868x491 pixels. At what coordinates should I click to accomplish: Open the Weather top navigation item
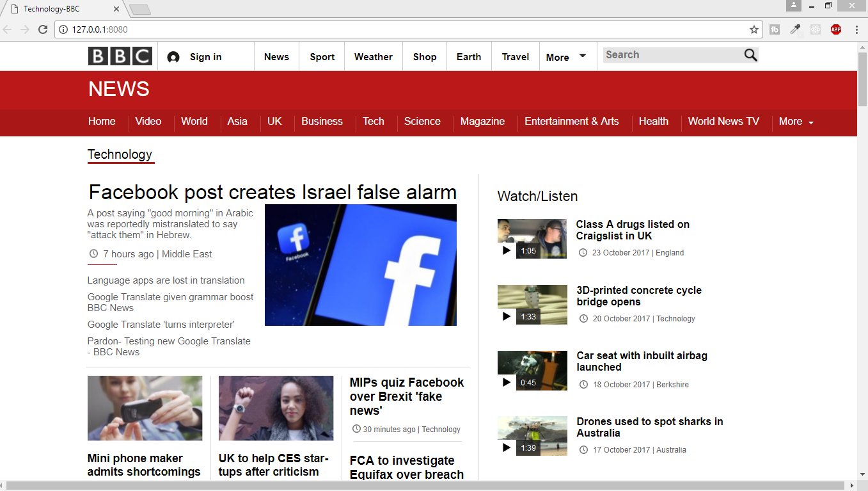click(374, 57)
